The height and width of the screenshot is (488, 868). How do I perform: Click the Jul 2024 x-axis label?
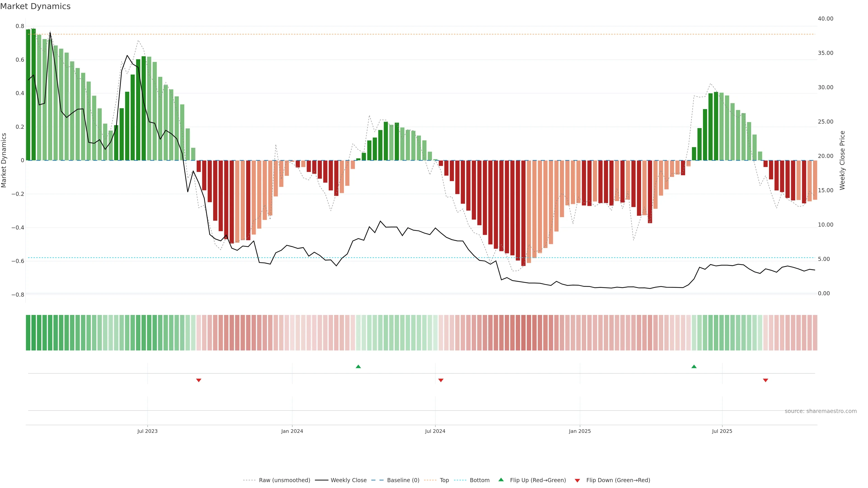[x=435, y=431]
